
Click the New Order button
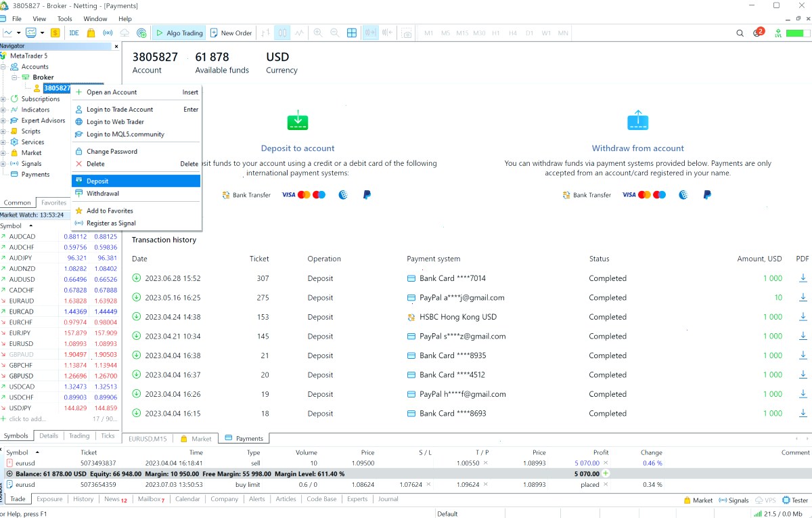point(231,33)
